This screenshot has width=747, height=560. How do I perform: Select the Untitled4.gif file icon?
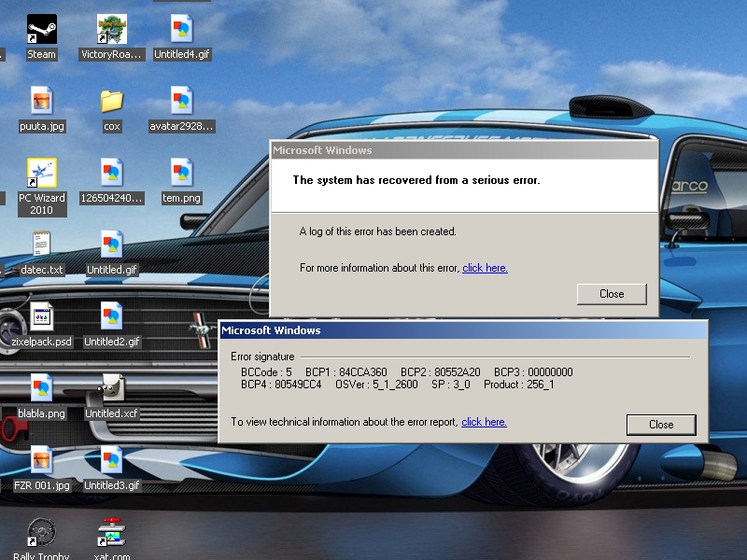181,29
